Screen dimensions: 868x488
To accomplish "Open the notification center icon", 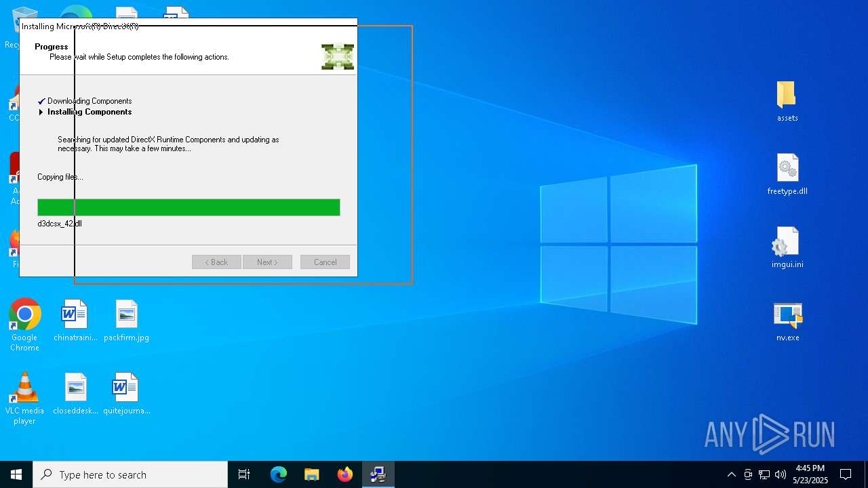I will [846, 474].
